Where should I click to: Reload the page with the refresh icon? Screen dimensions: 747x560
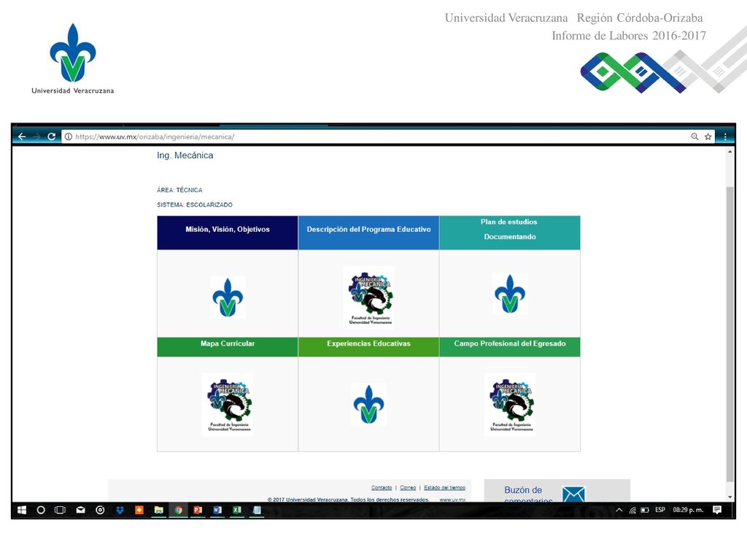(x=52, y=136)
